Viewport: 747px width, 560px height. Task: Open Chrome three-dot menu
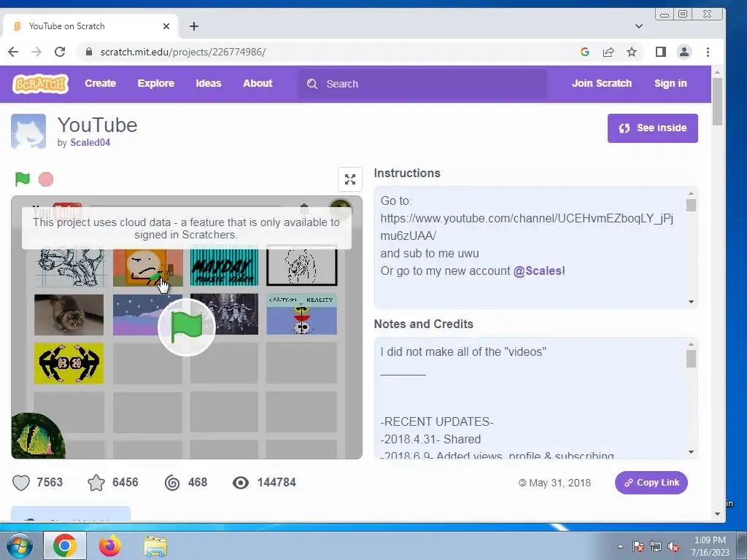(708, 52)
